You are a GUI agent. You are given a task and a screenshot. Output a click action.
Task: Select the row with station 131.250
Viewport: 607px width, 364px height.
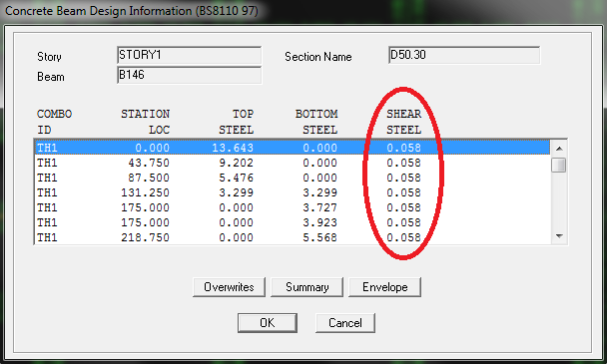tap(293, 192)
